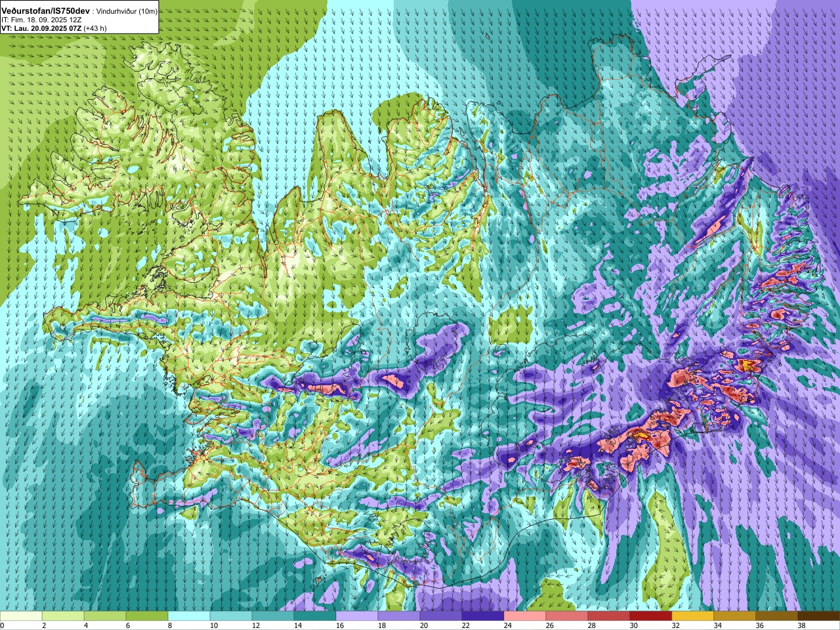The width and height of the screenshot is (840, 630).
Task: Click the 34–36 gold legend swatch
Action: click(735, 616)
